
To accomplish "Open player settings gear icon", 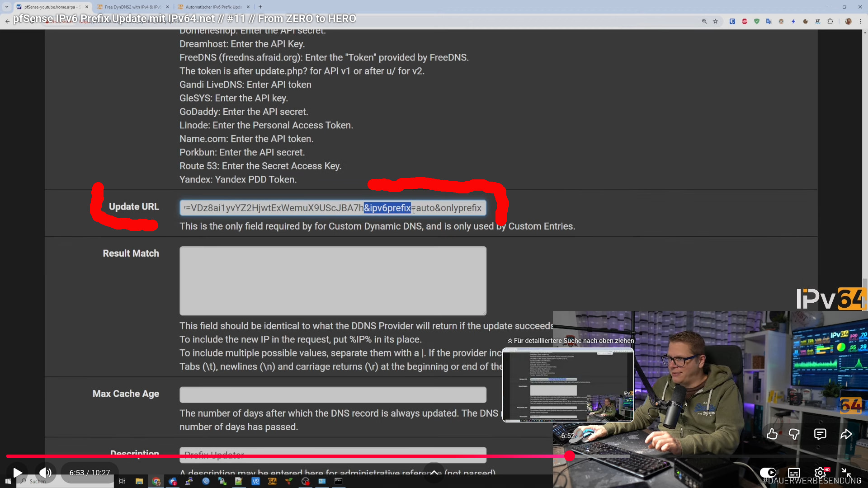I will (820, 473).
